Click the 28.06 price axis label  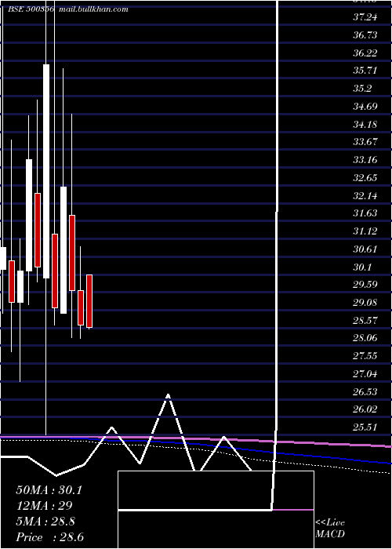(x=365, y=338)
